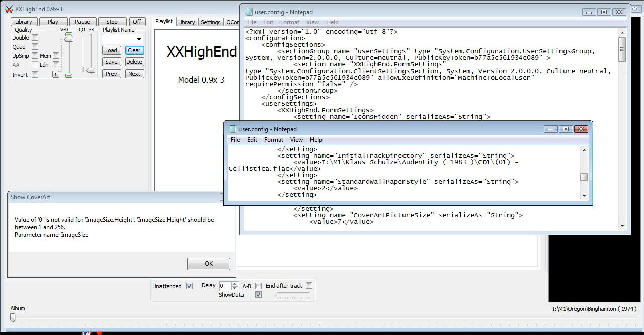The width and height of the screenshot is (644, 335).
Task: Click the Notepad icon of the front user.config window
Action: (233, 129)
